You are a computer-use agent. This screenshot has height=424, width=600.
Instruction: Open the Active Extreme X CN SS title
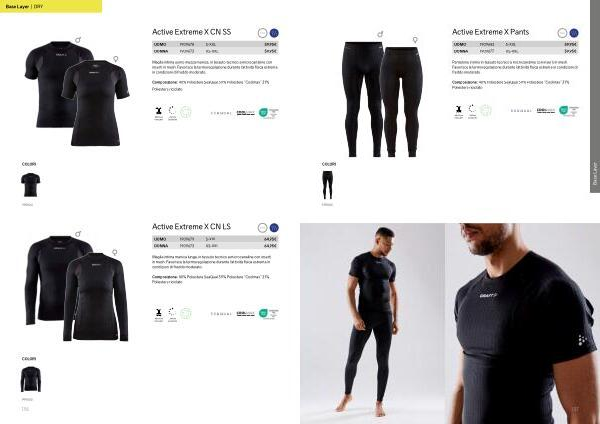(x=192, y=32)
